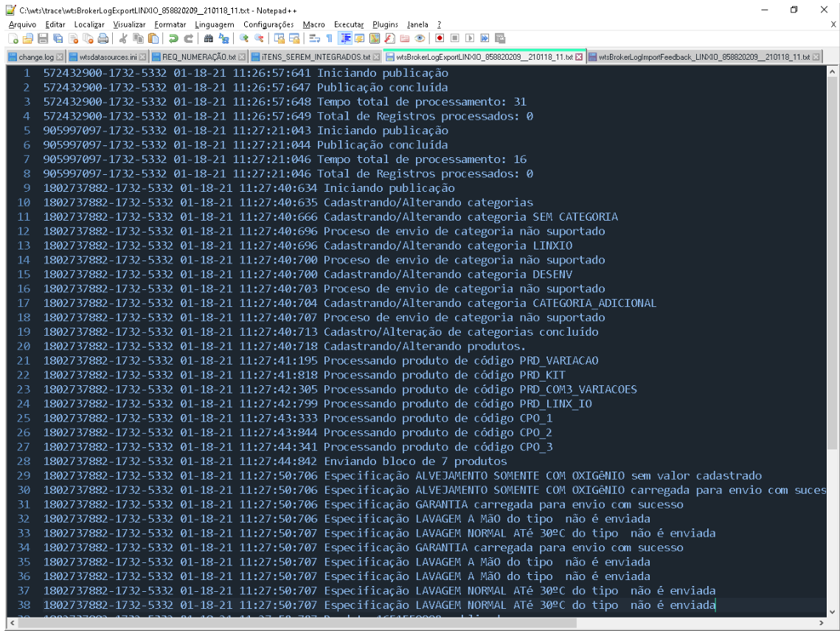This screenshot has height=631, width=840.
Task: Open the Executar menu
Action: point(349,24)
